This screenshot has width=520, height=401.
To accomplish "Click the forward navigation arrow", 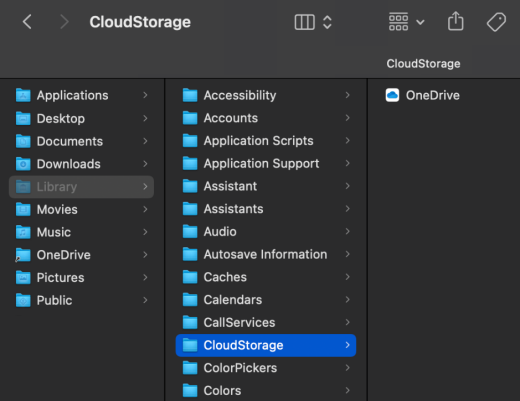I will tap(64, 22).
